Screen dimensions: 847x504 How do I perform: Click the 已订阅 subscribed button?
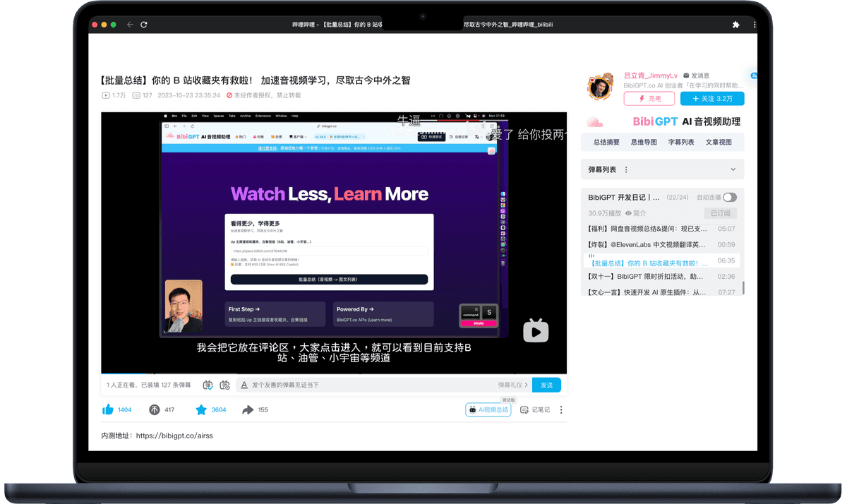click(x=721, y=213)
